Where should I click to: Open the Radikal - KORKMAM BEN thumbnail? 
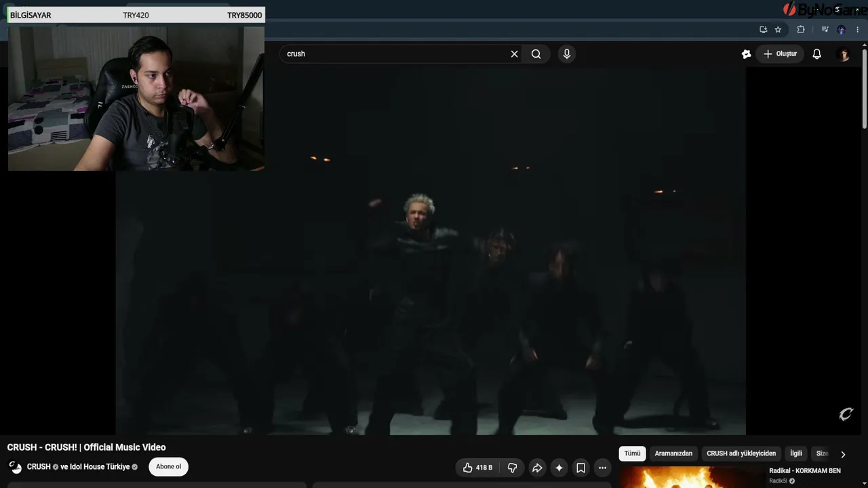click(692, 477)
